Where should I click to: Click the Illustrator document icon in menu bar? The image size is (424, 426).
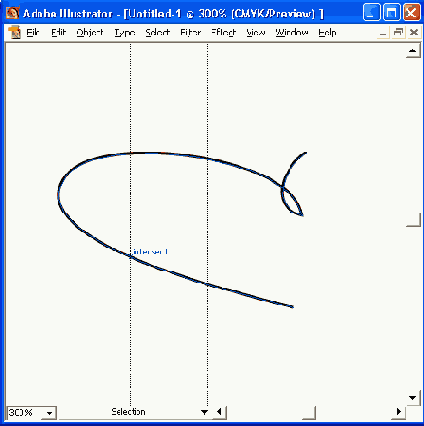click(15, 33)
